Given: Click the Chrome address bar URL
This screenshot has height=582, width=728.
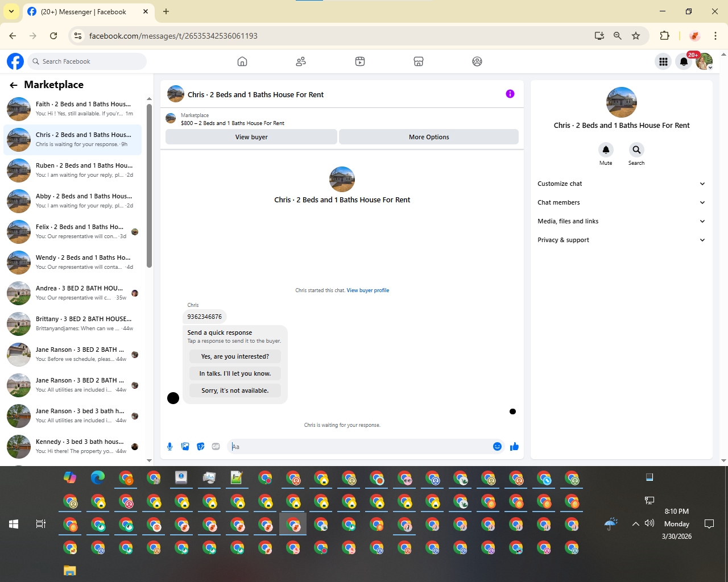Looking at the screenshot, I should point(173,36).
